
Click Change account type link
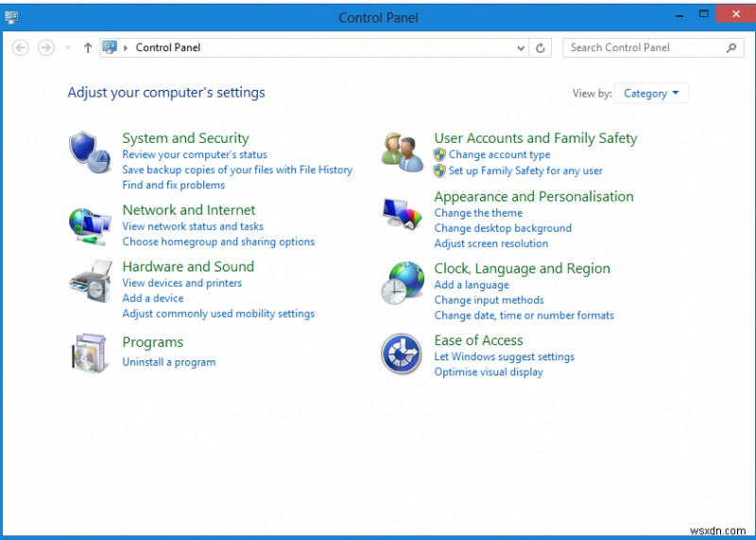coord(500,154)
